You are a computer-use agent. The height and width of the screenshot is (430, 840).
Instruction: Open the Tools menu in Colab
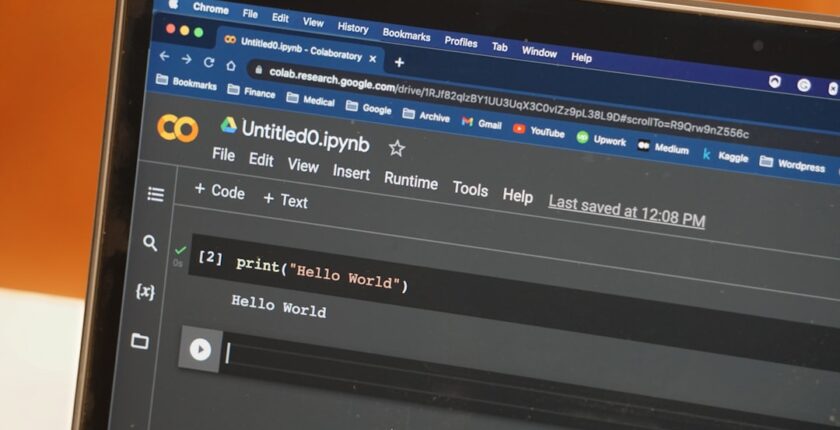coord(470,189)
